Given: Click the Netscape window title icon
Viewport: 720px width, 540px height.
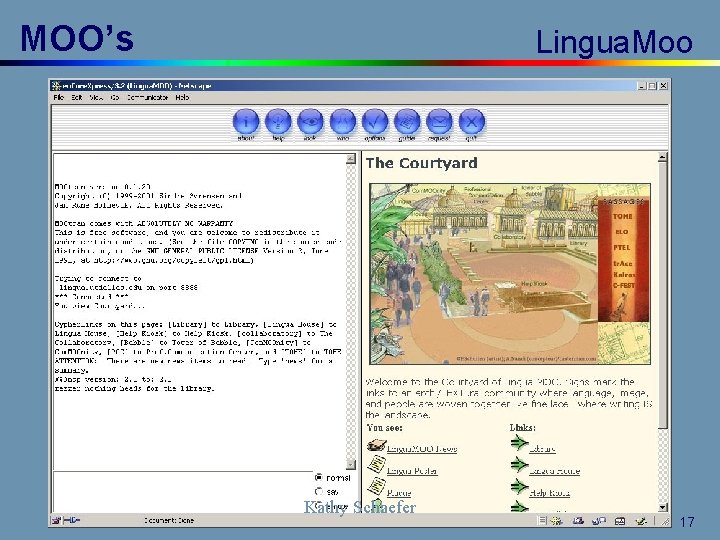Looking at the screenshot, I should point(56,85).
